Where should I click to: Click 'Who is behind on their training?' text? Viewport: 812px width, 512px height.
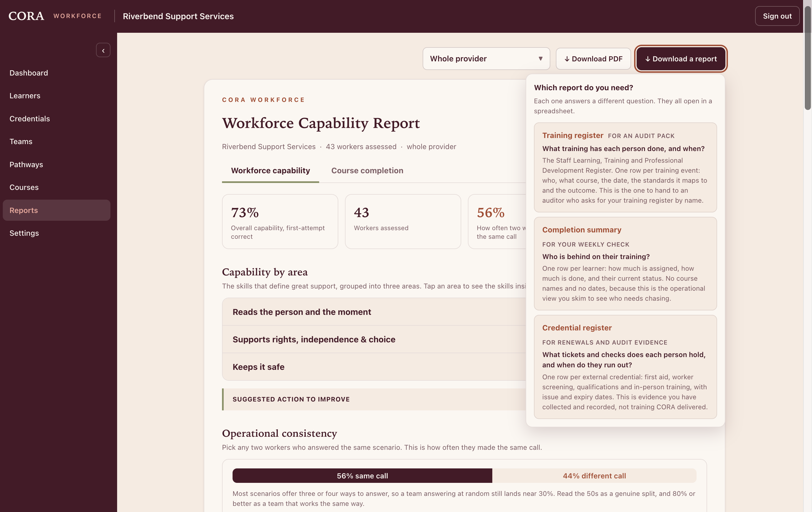pos(596,257)
